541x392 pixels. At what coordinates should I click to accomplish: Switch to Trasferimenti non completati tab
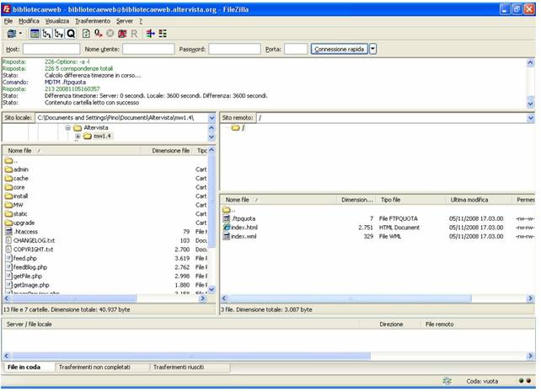(102, 368)
